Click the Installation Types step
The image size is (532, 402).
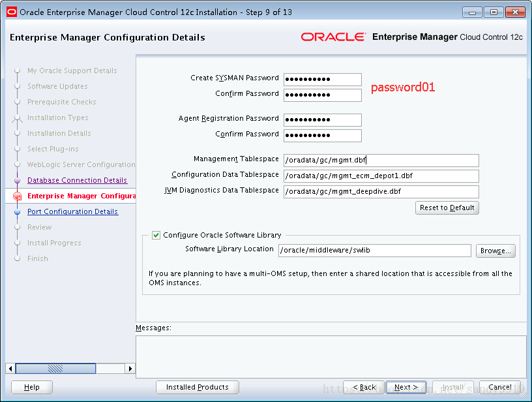tap(57, 117)
